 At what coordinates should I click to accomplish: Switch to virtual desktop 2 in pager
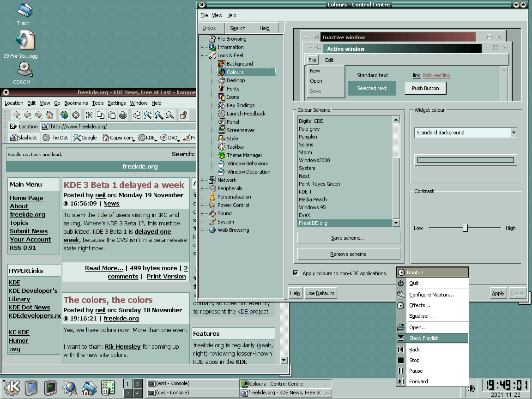point(127,393)
